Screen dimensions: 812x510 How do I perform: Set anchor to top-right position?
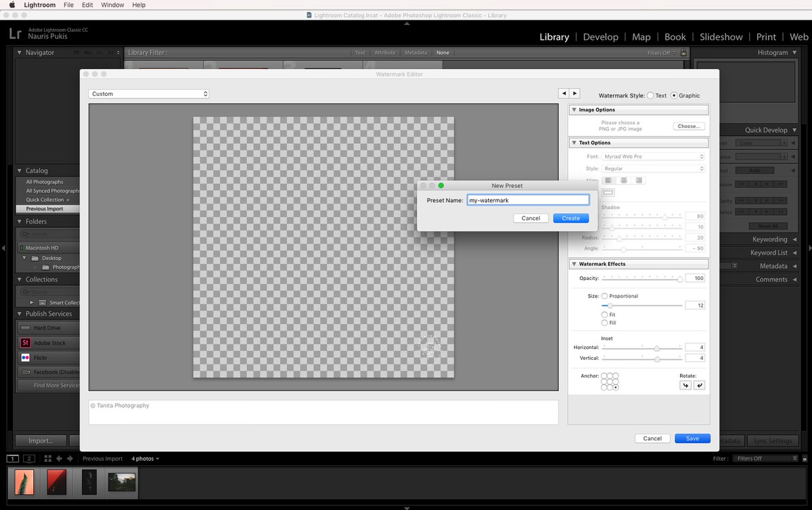616,375
